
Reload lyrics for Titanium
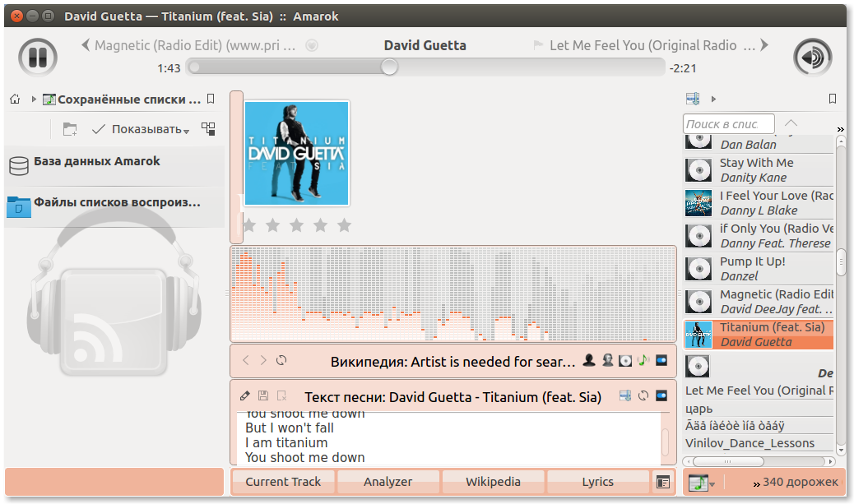click(x=643, y=395)
